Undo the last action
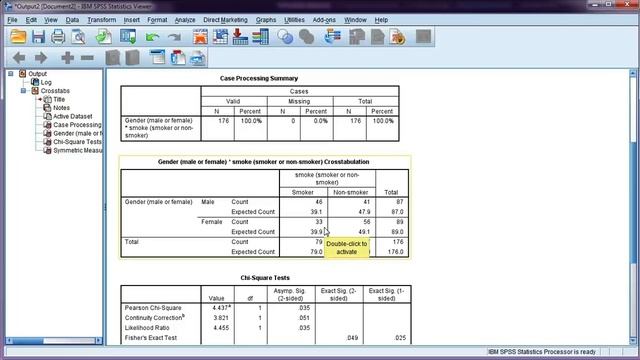640x360 pixels. [x=152, y=37]
